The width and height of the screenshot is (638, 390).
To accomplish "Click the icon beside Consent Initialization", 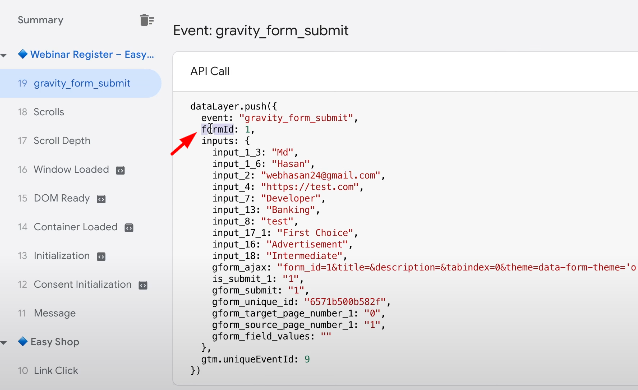I will pos(143,285).
